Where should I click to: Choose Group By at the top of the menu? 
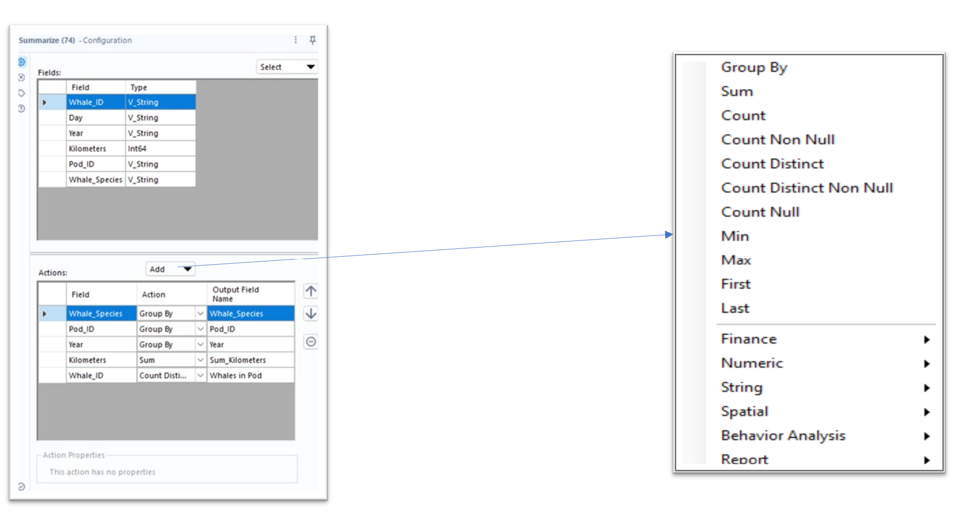pos(754,67)
